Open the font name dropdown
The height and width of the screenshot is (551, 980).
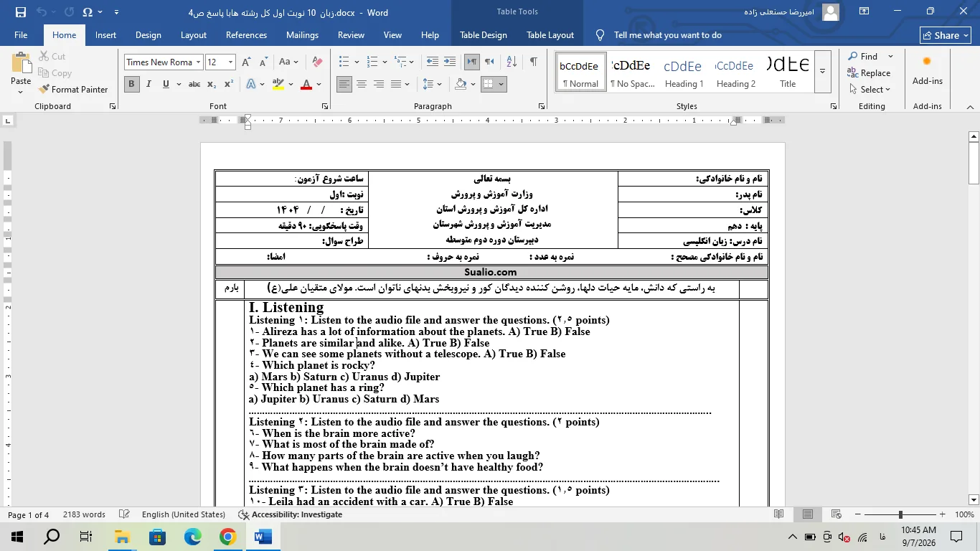click(x=198, y=62)
